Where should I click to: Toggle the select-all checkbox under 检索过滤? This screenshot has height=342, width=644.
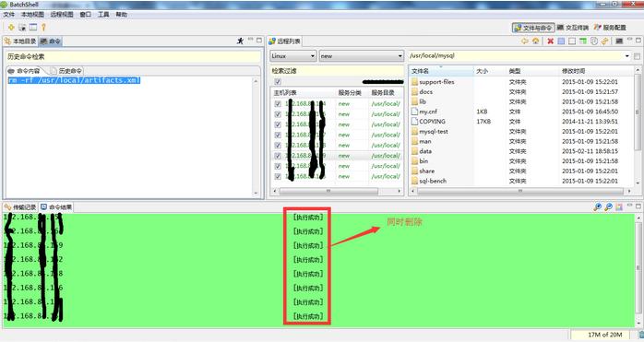[278, 81]
